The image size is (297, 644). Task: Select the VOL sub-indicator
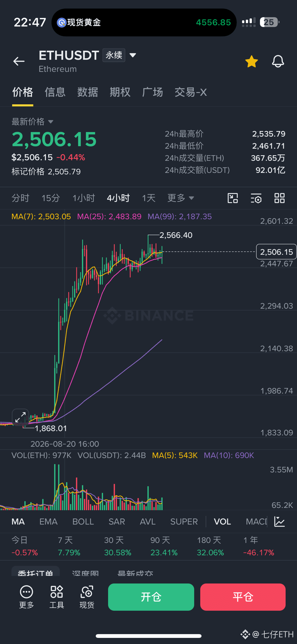(222, 522)
